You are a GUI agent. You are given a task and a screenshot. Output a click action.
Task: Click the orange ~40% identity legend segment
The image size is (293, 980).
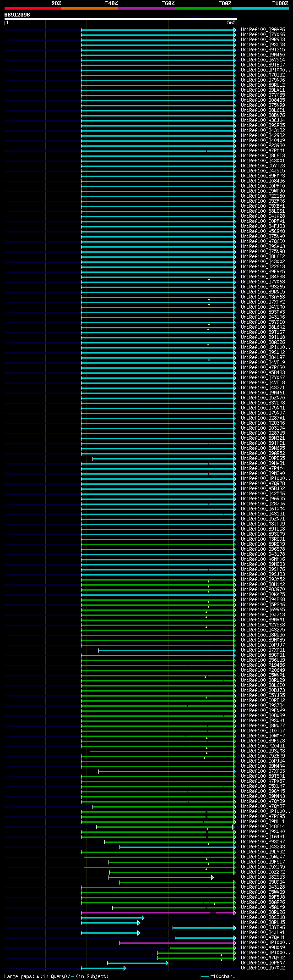click(x=90, y=8)
